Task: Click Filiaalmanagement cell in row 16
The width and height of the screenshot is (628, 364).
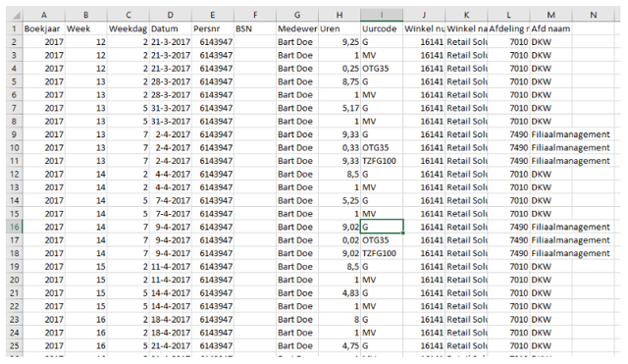Action: 570,227
